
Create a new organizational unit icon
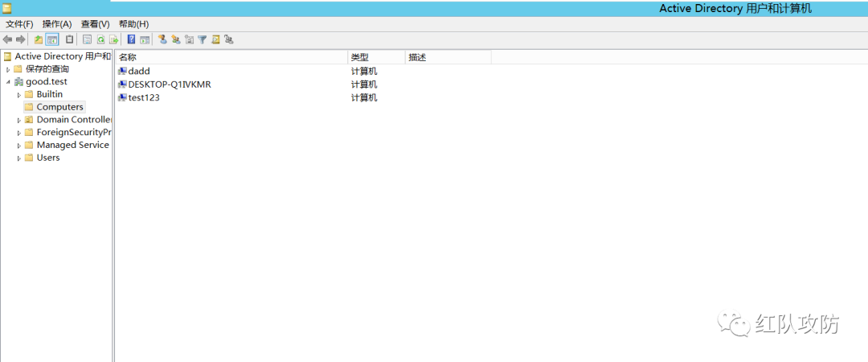pos(190,39)
